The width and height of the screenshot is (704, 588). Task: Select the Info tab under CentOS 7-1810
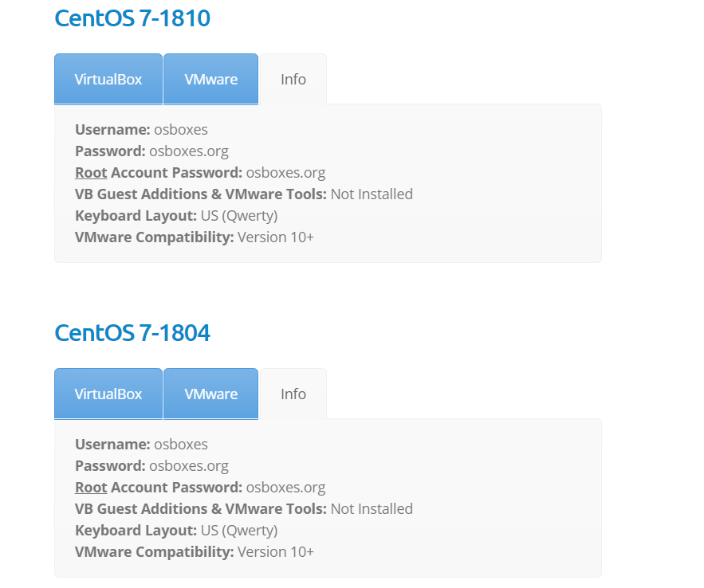293,79
